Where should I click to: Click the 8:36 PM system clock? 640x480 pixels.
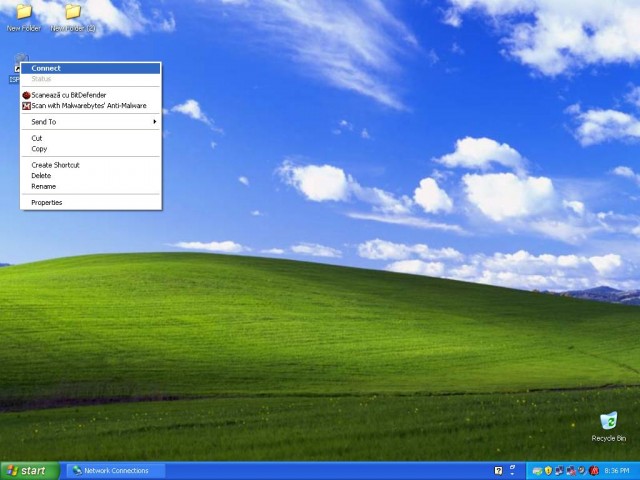617,471
